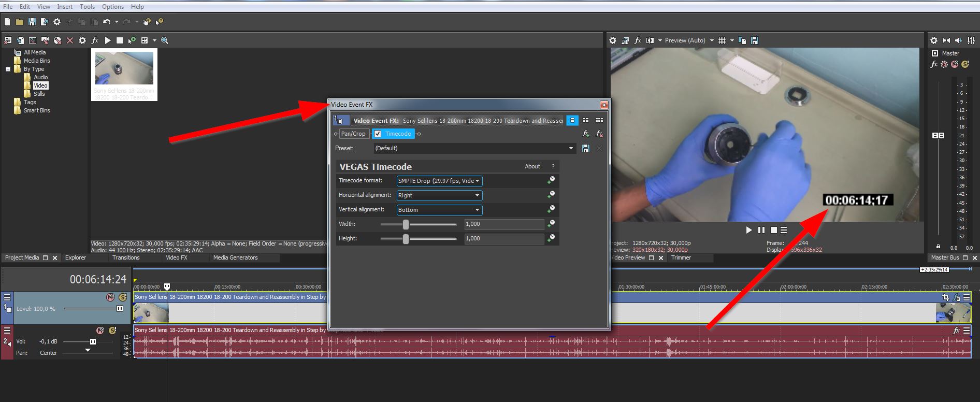Toggle solo on the audio track
The image size is (980, 402).
click(x=112, y=331)
